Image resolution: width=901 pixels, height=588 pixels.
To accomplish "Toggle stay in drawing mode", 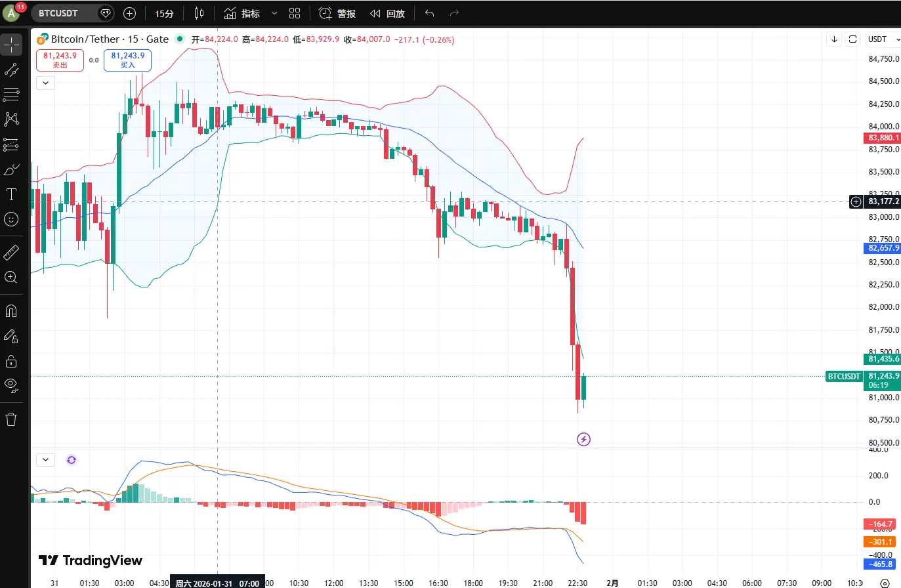I will point(11,336).
